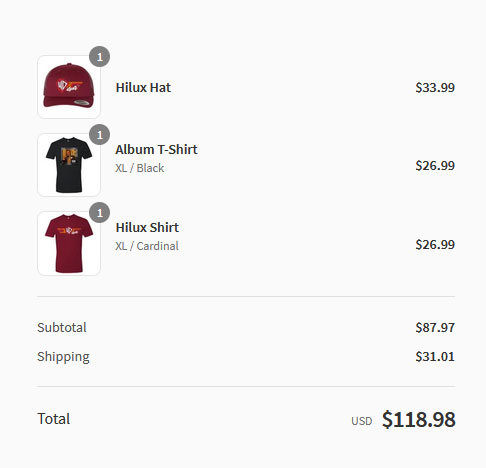Select the Hilux Shirt product name
Viewport: 486px width, 468px height.
147,227
